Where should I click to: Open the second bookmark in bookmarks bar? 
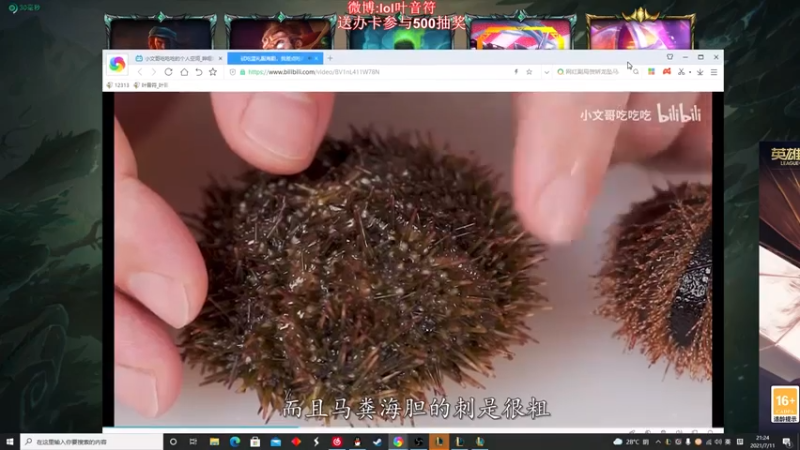(151, 85)
